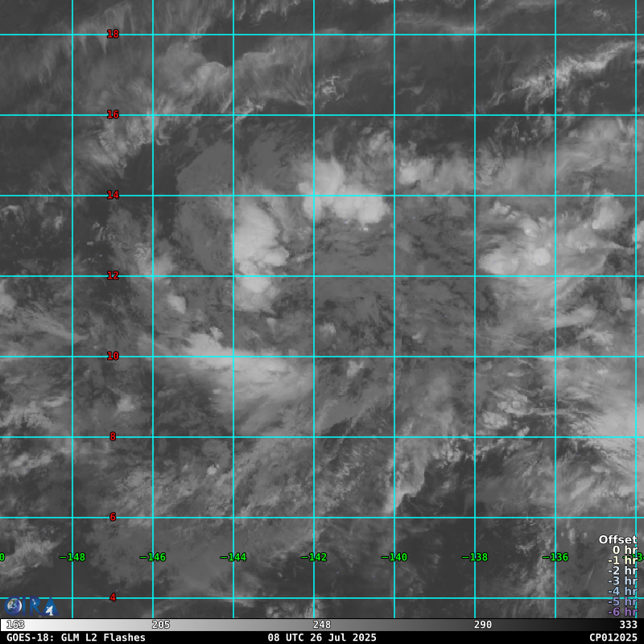This screenshot has width=644, height=644.
Task: Click the -5 hr offset entry
Action: pyautogui.click(x=622, y=601)
